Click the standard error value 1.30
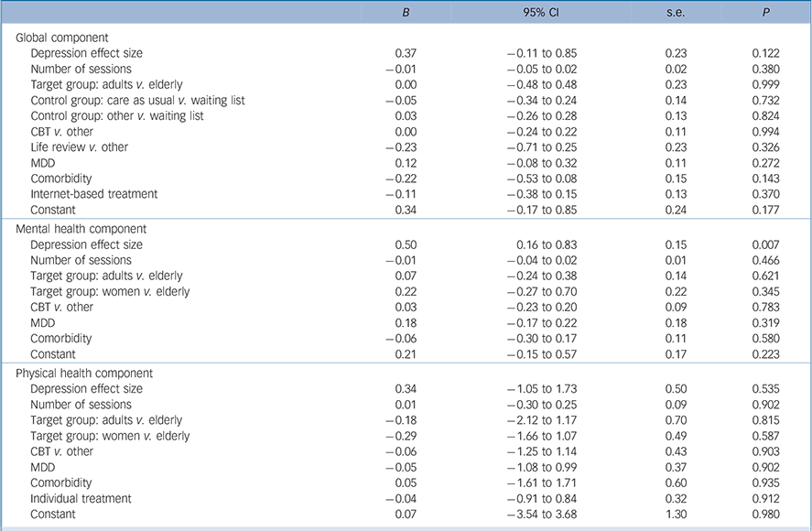 677,514
